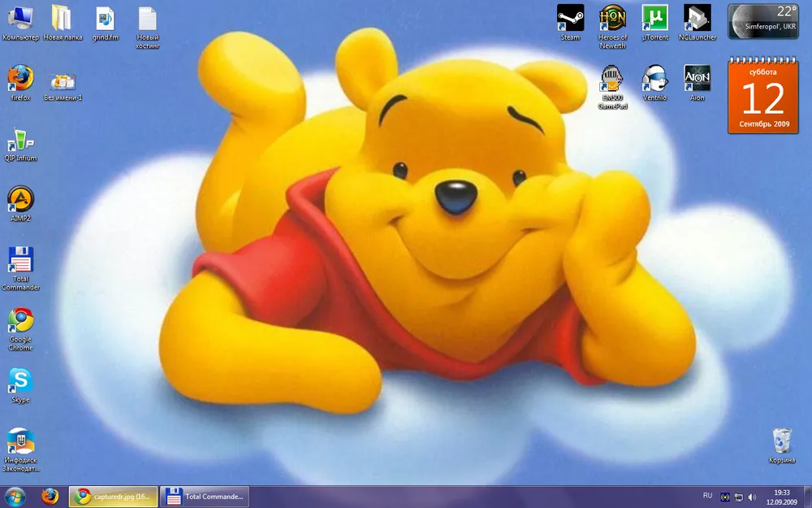
Task: Click the µTorrent desktop icon
Action: 654,18
